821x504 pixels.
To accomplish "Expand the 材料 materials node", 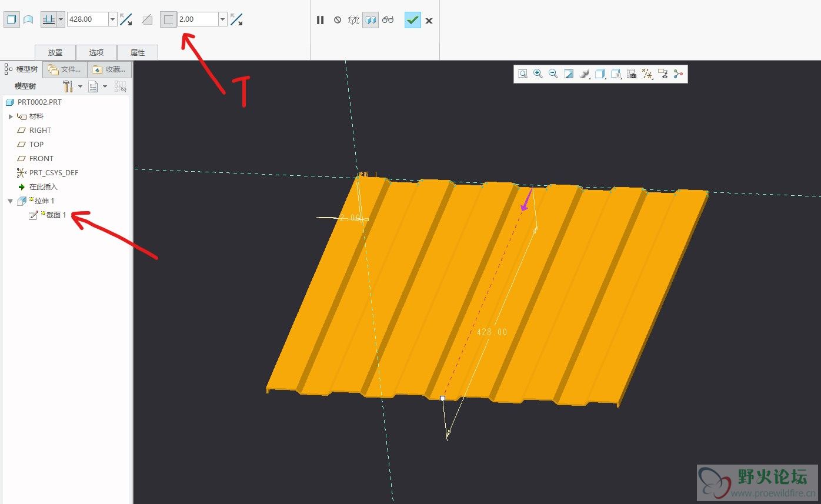I will coord(11,116).
